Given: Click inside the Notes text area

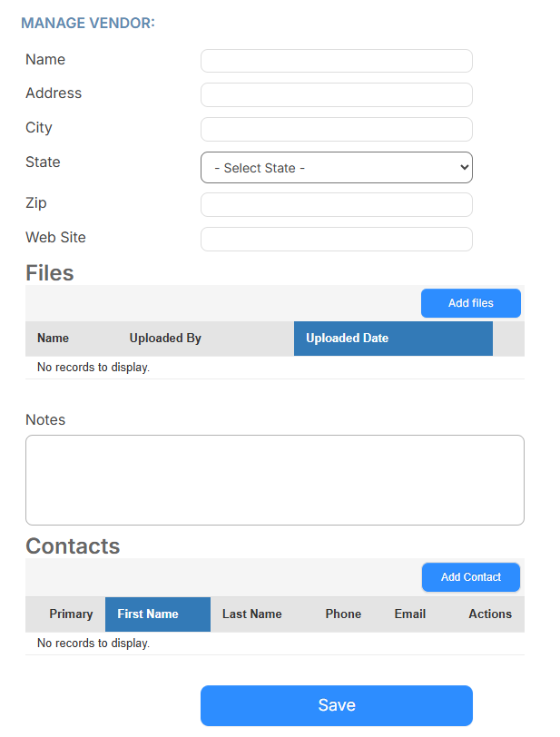Looking at the screenshot, I should tap(274, 479).
